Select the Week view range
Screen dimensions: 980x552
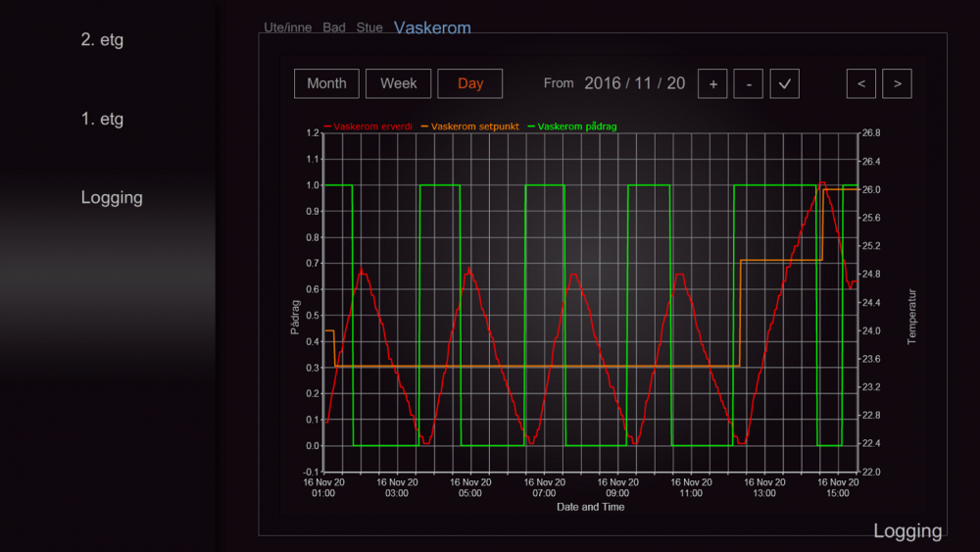[398, 84]
